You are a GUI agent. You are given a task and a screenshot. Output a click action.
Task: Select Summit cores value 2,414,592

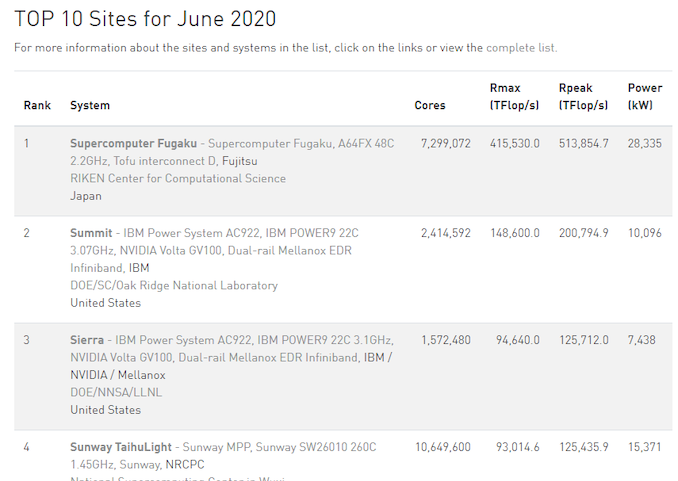pos(445,233)
